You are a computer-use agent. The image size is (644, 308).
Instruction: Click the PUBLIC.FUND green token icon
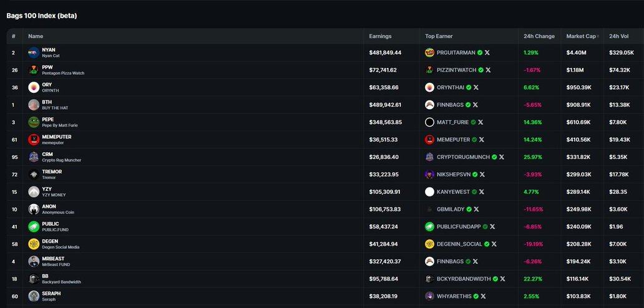pos(34,227)
